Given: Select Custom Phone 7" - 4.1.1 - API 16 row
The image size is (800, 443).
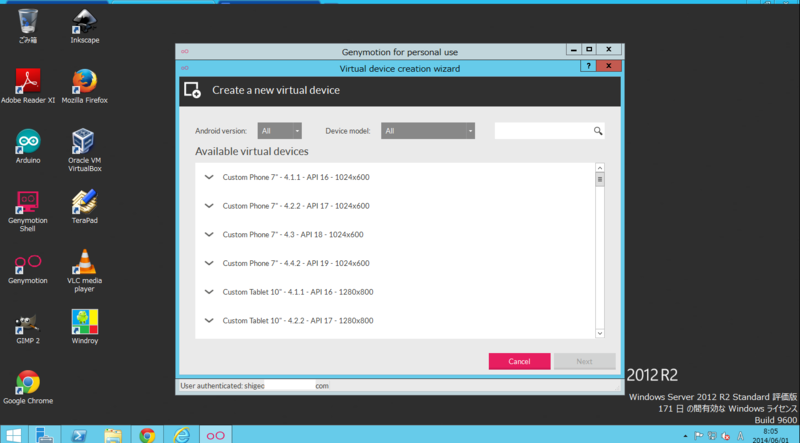Looking at the screenshot, I should click(395, 177).
